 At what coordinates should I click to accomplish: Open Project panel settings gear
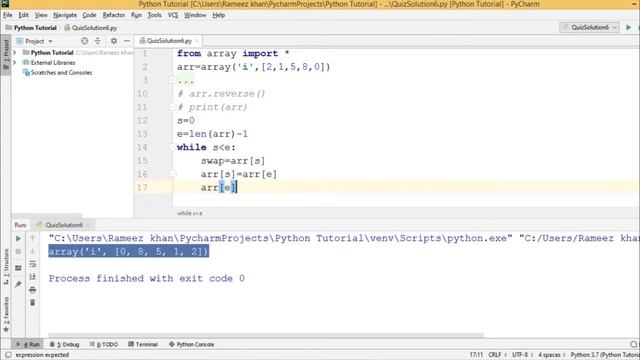[x=114, y=41]
